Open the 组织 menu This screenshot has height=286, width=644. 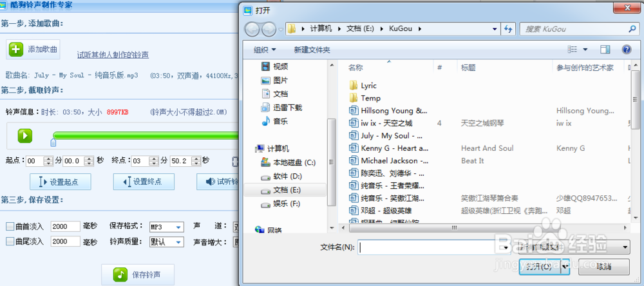(x=265, y=50)
